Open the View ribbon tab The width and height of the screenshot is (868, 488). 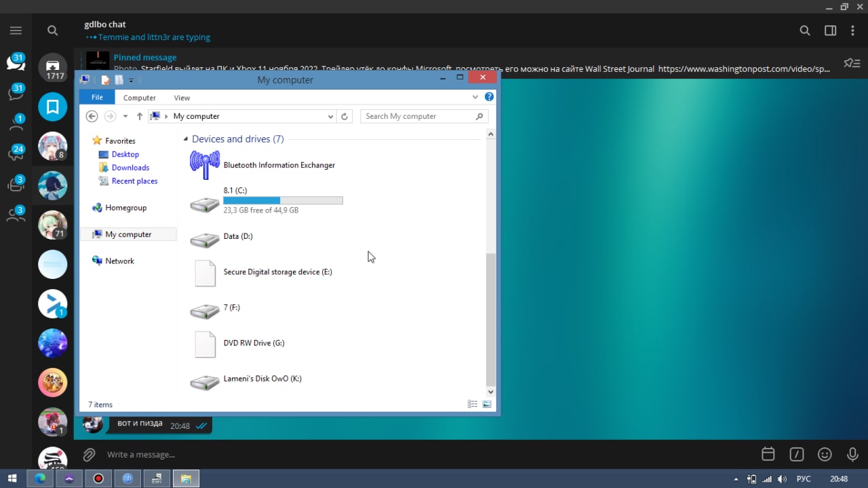182,98
